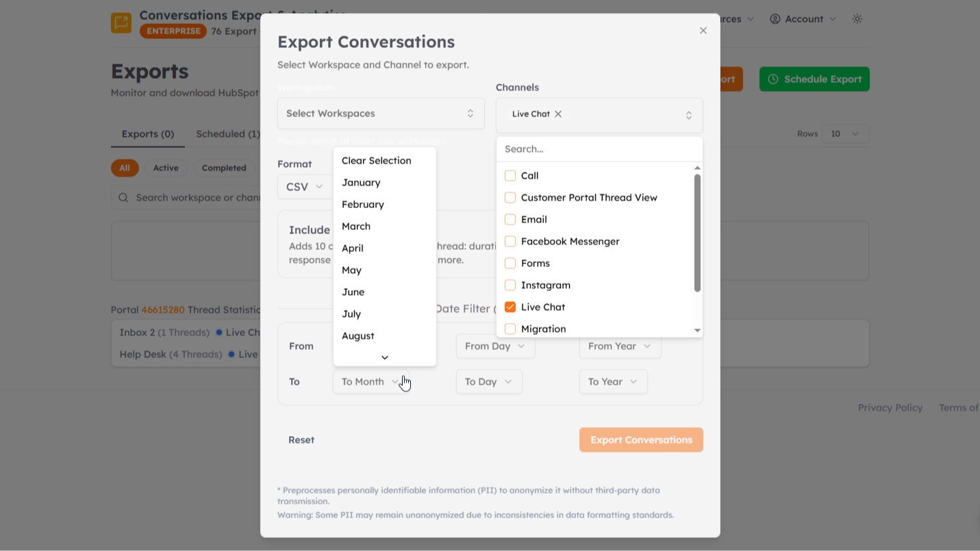Select June from month list
Viewport: 980px width, 551px height.
(x=384, y=292)
